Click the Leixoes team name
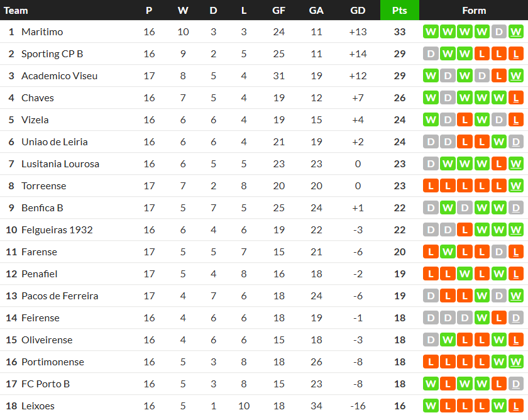The width and height of the screenshot is (528, 420). click(x=38, y=406)
